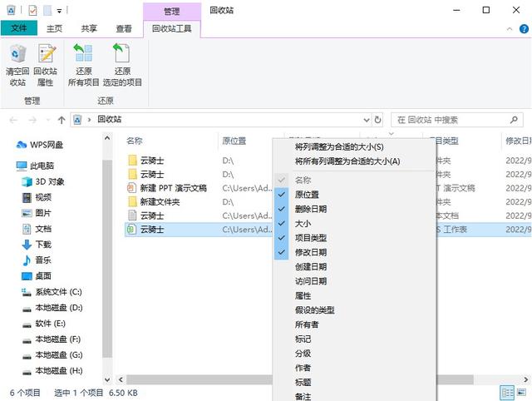Uncheck 修改日期 column in context menu

pos(355,252)
